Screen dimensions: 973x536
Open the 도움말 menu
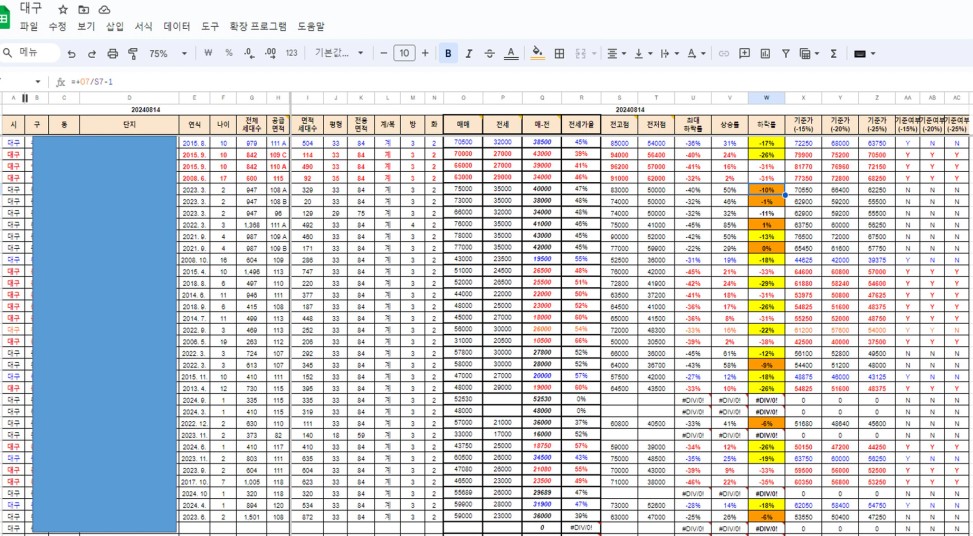(x=311, y=27)
